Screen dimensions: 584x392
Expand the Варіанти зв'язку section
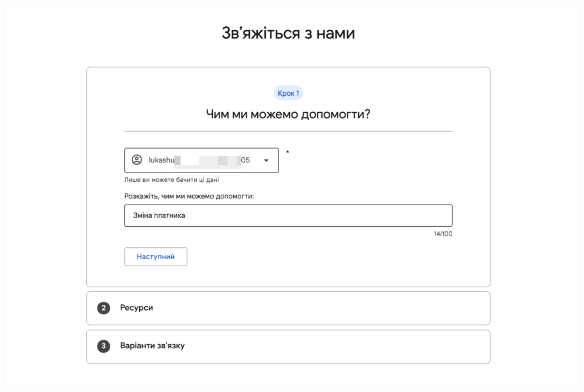click(288, 346)
